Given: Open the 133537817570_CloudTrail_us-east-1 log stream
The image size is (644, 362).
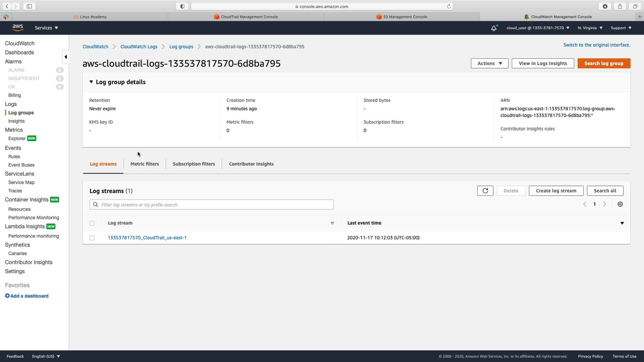Looking at the screenshot, I should [147, 238].
